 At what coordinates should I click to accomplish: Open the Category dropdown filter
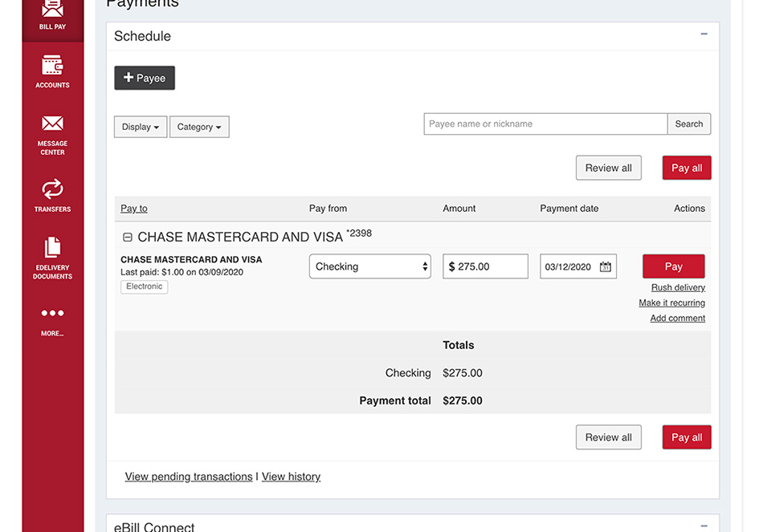199,127
